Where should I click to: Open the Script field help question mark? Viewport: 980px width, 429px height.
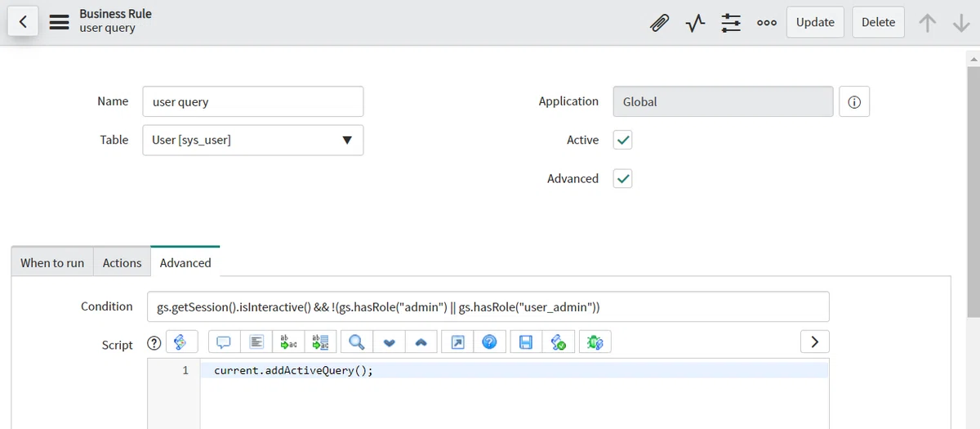click(x=153, y=344)
